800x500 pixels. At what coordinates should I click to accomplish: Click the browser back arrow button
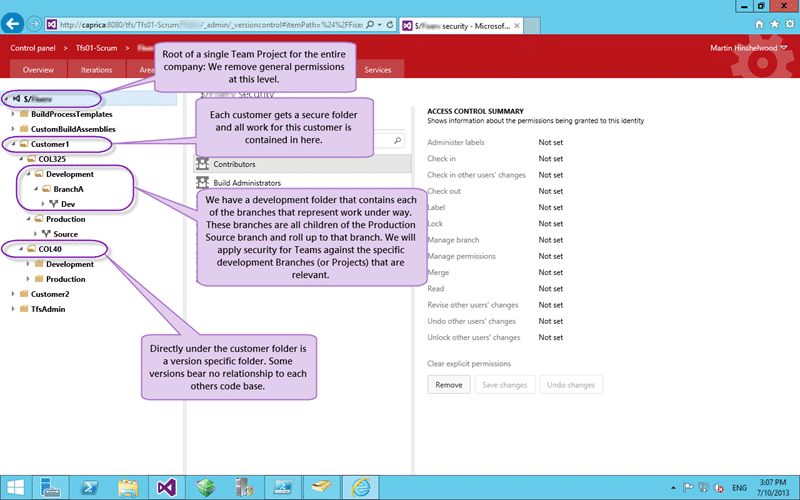(12, 23)
